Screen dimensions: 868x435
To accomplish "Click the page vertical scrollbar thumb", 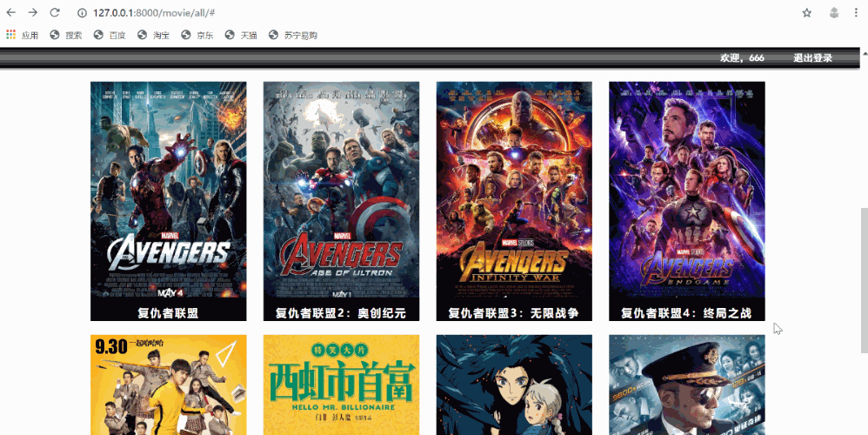I will tap(865, 280).
